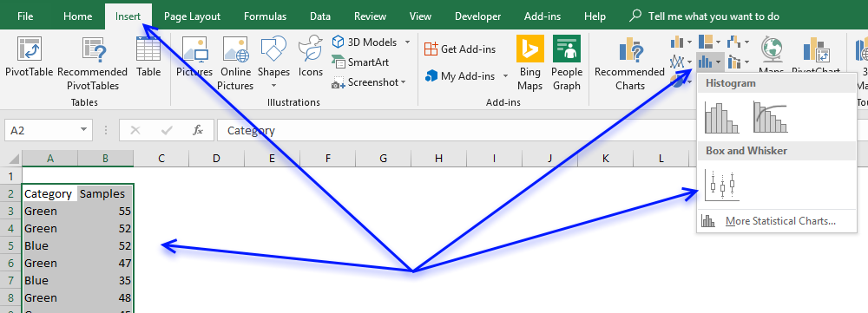Insert Icons illustration
The width and height of the screenshot is (868, 313).
(x=311, y=57)
